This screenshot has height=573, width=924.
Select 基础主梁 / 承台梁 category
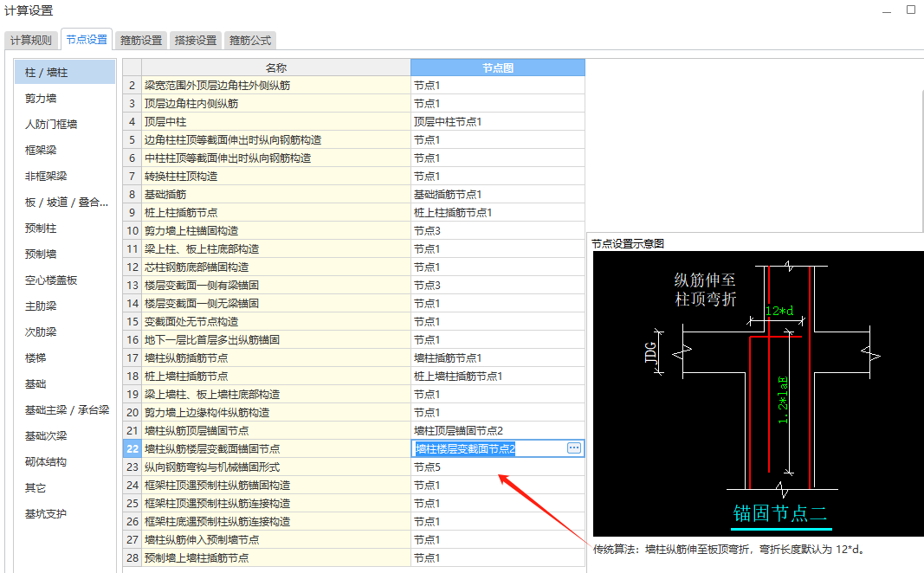click(65, 410)
